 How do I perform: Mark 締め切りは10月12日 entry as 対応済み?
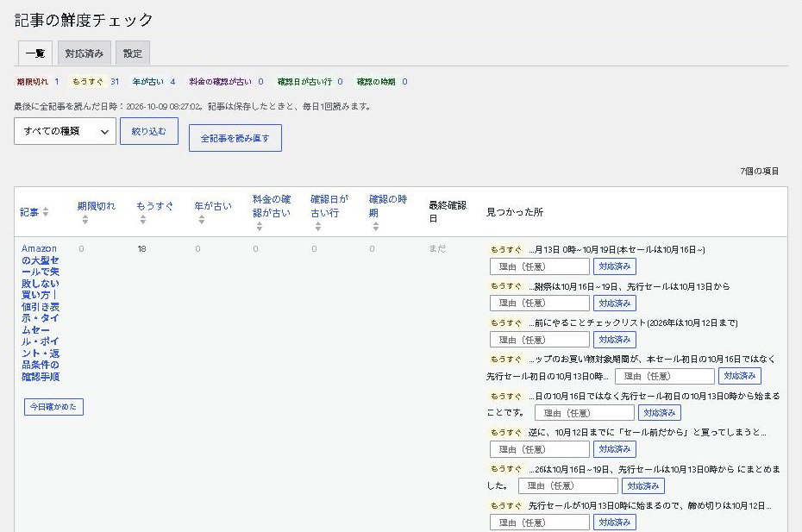click(615, 523)
